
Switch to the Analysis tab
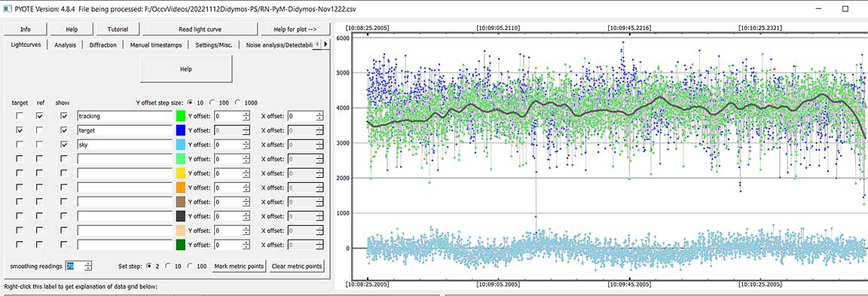[x=66, y=45]
